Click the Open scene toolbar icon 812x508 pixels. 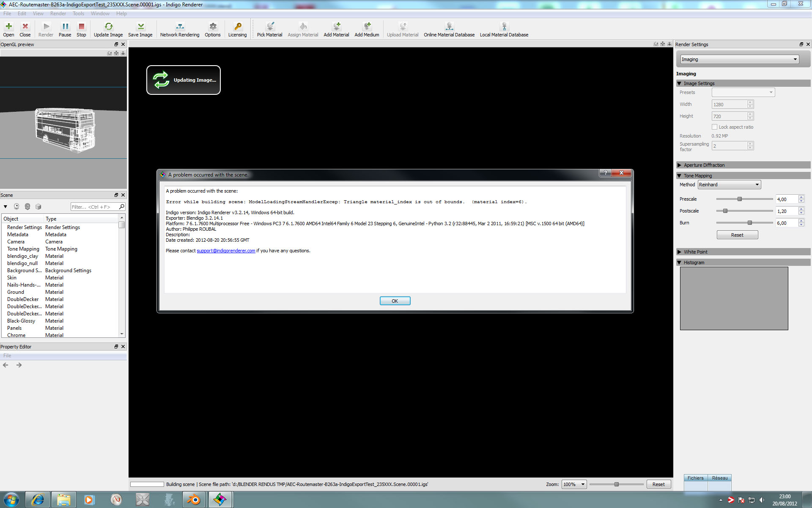pos(8,29)
